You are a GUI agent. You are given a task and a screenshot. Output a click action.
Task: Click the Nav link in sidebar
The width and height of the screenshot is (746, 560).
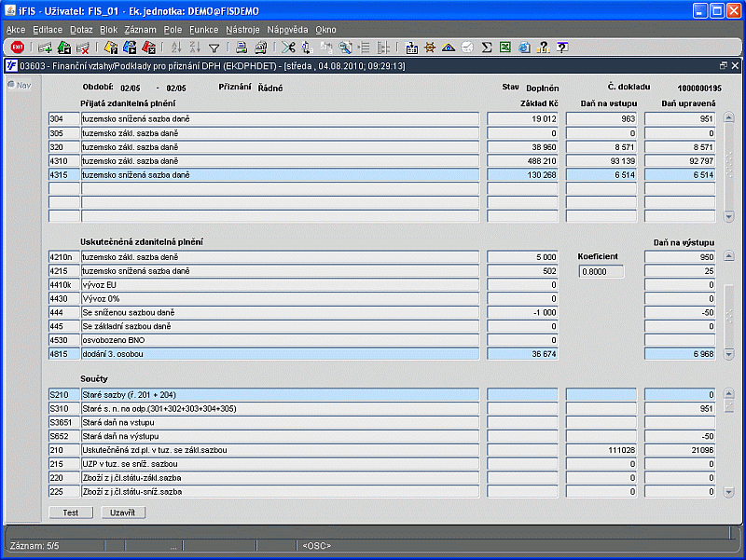click(x=20, y=85)
